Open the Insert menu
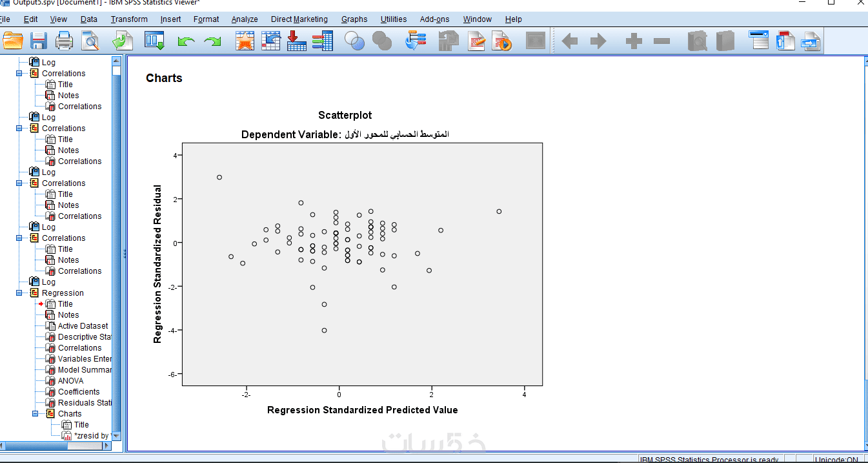868x463 pixels. pos(170,19)
